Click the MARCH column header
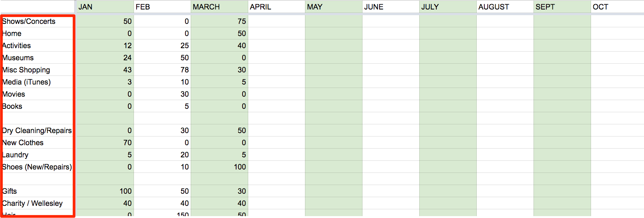 coord(219,7)
